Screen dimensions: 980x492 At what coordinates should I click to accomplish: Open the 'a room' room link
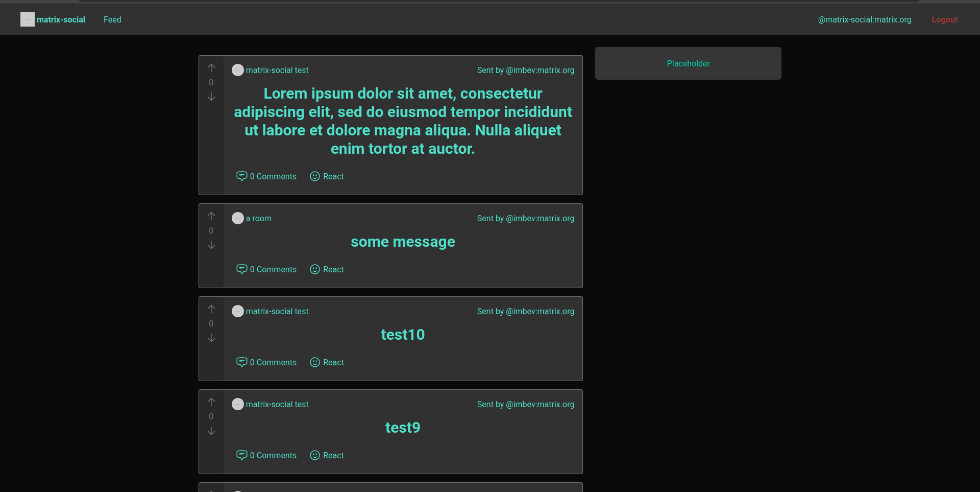point(258,218)
